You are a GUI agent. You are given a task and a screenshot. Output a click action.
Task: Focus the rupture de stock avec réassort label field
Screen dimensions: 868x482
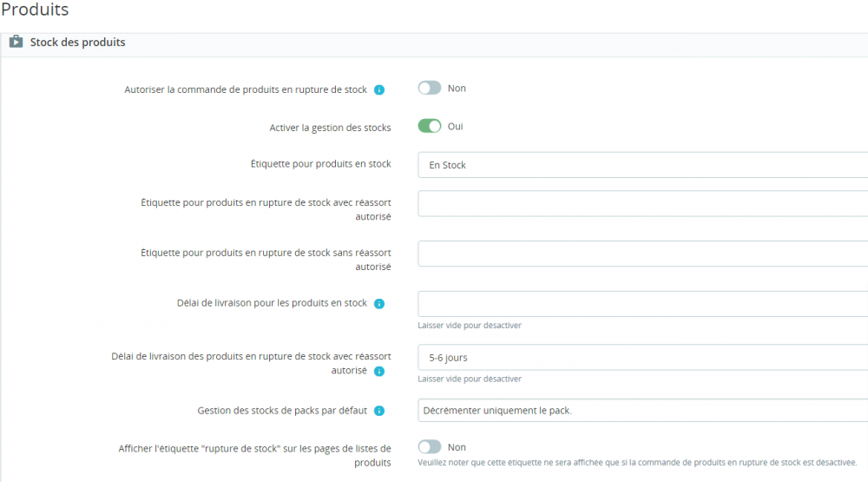[642, 203]
